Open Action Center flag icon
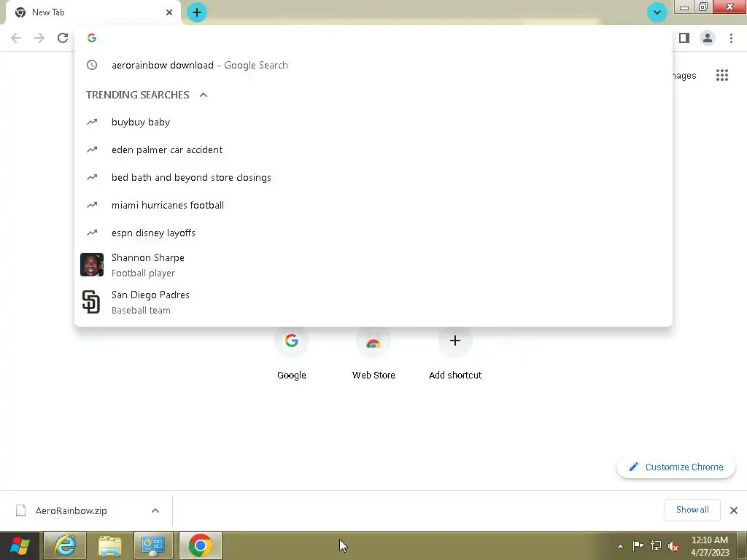 (638, 545)
